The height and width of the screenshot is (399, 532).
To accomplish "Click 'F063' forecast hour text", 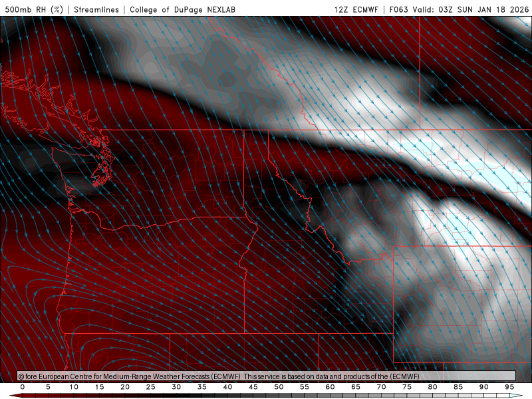I will pyautogui.click(x=398, y=9).
